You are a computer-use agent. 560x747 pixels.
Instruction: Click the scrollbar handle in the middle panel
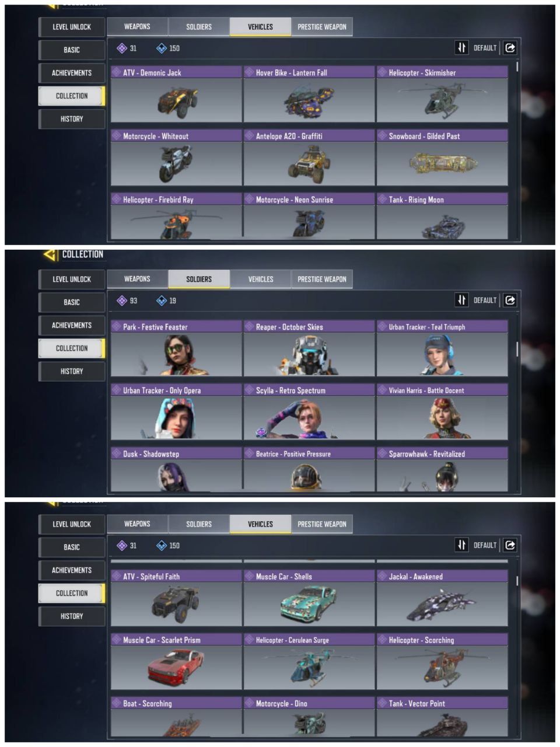(x=517, y=349)
